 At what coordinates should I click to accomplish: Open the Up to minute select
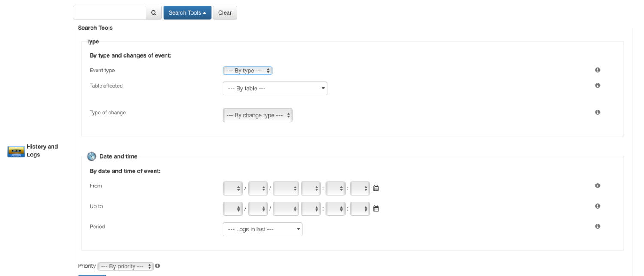336,209
